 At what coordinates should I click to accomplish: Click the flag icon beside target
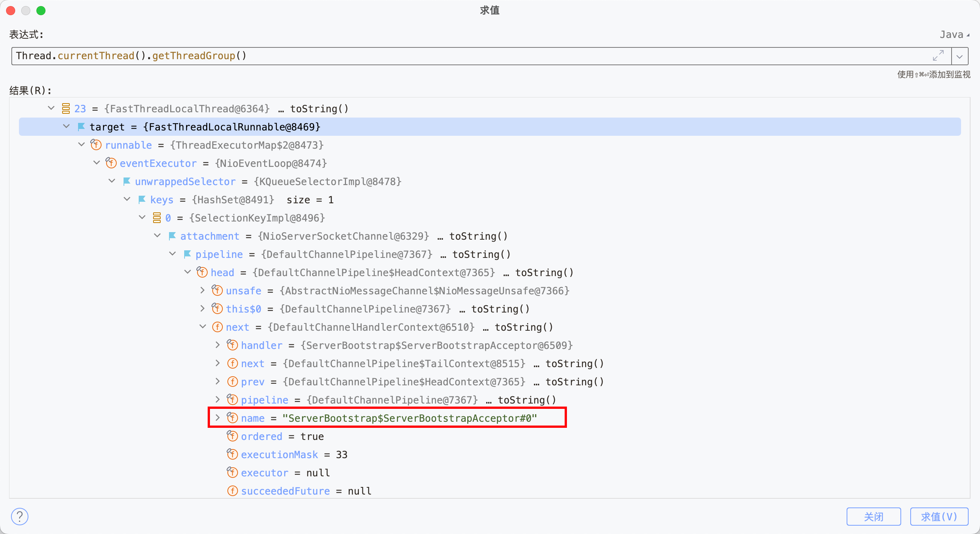(81, 127)
